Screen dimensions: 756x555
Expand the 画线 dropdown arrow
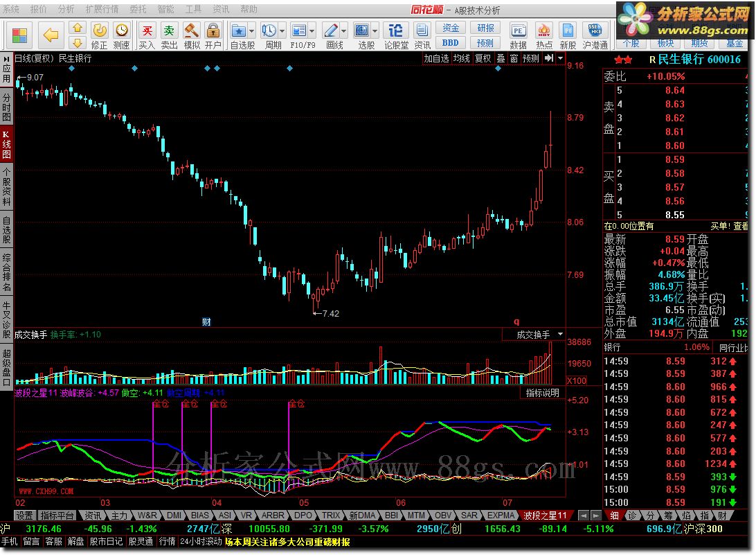tap(344, 31)
